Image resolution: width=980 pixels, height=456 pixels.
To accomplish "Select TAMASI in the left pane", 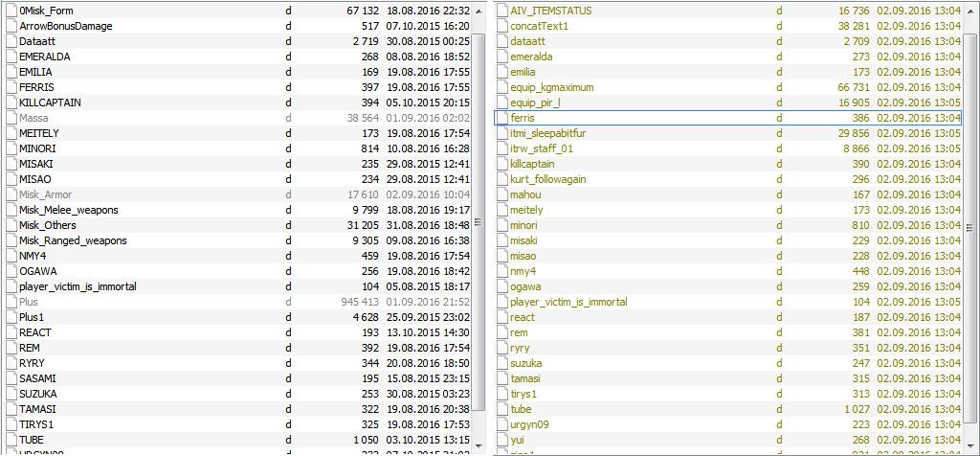I will 237,409.
